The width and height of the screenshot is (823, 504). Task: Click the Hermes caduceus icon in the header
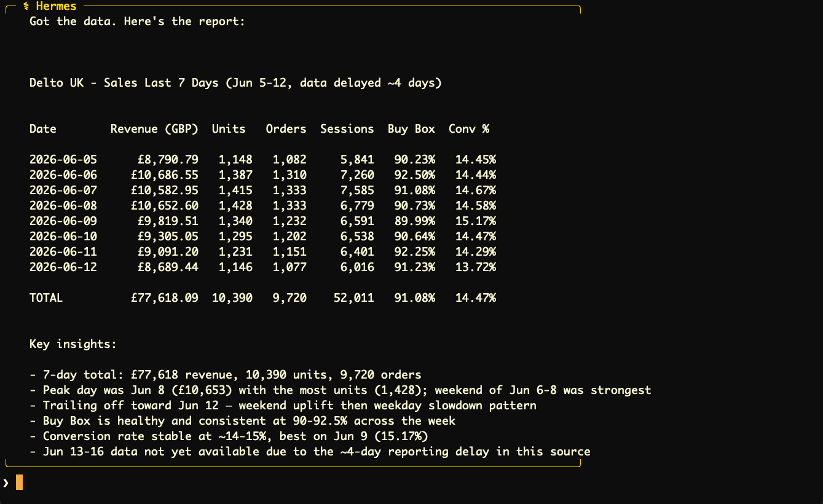click(26, 6)
